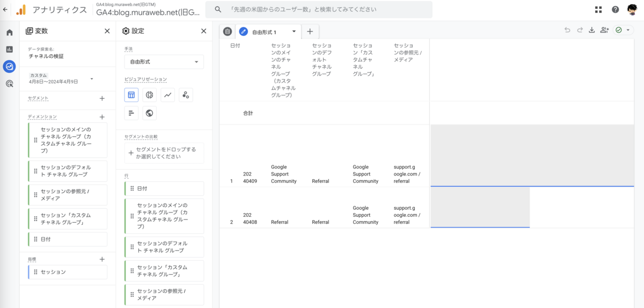Select the donut chart visualization
This screenshot has height=308, width=644.
[x=150, y=95]
